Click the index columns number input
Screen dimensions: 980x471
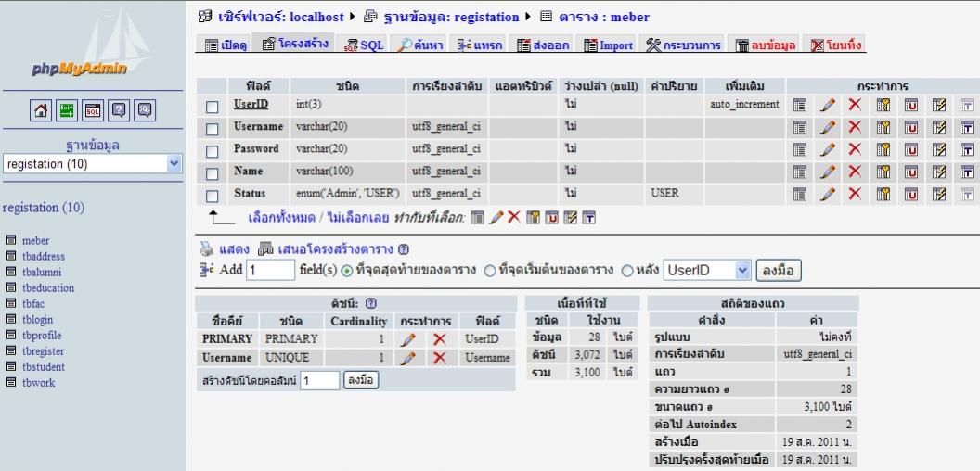(x=320, y=380)
